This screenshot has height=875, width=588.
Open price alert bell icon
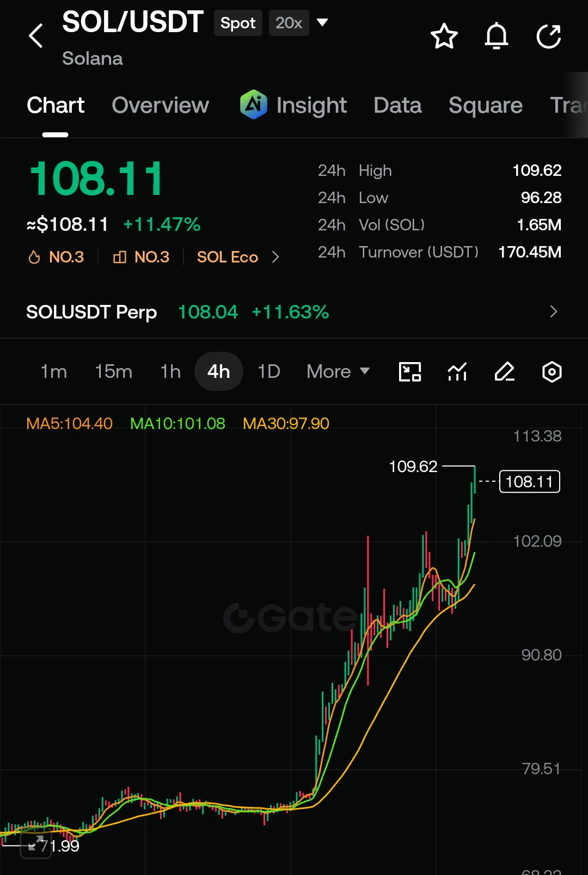tap(497, 36)
